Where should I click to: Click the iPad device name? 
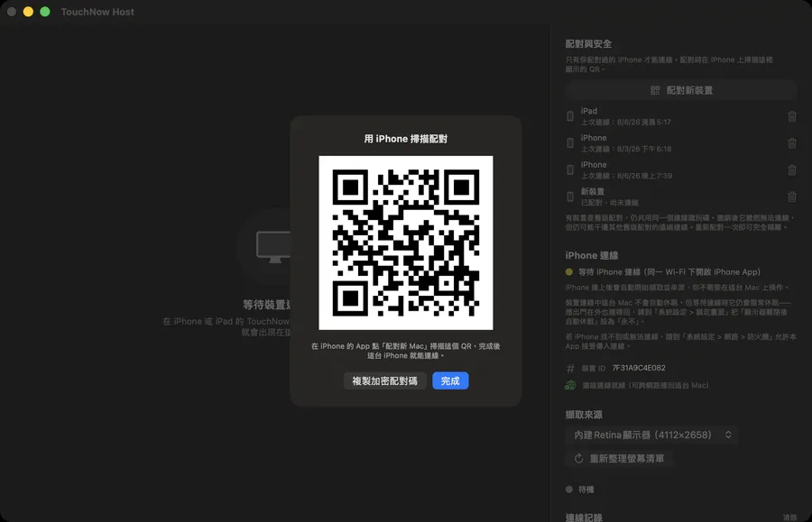pos(589,111)
